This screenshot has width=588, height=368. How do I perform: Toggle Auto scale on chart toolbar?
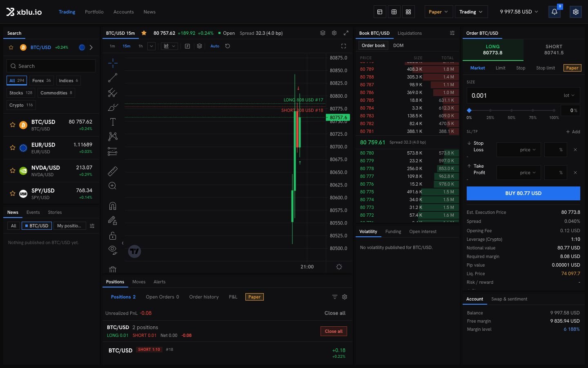coord(215,46)
